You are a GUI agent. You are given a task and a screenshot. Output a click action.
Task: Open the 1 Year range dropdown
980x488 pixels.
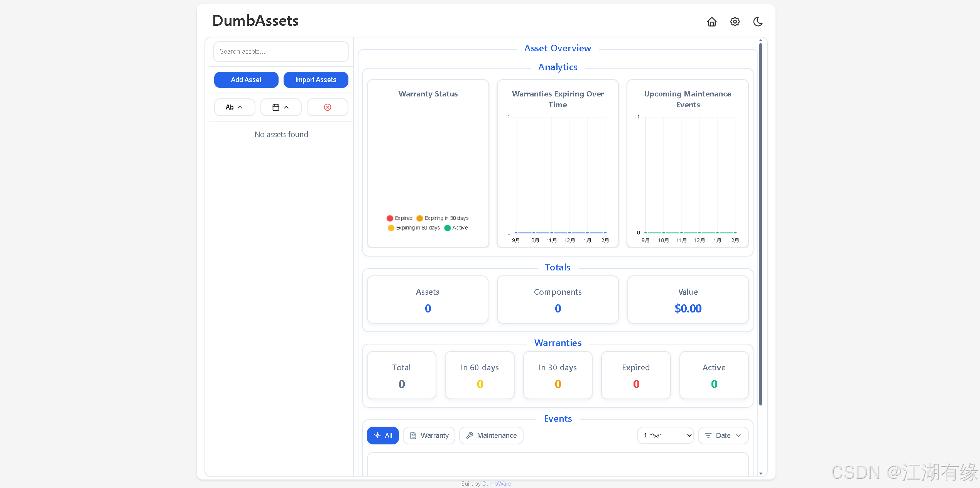pos(666,436)
